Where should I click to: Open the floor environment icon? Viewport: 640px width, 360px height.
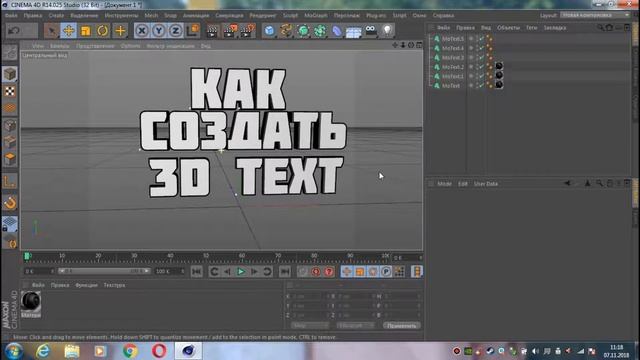click(353, 31)
